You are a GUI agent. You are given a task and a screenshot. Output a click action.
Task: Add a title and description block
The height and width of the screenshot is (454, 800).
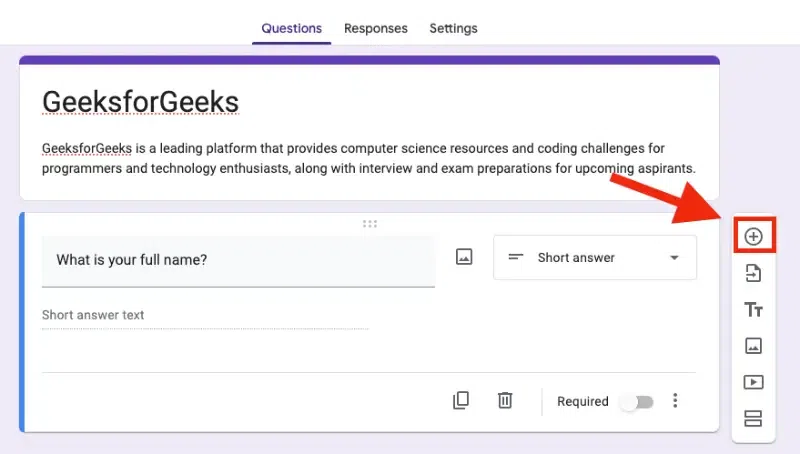click(754, 310)
